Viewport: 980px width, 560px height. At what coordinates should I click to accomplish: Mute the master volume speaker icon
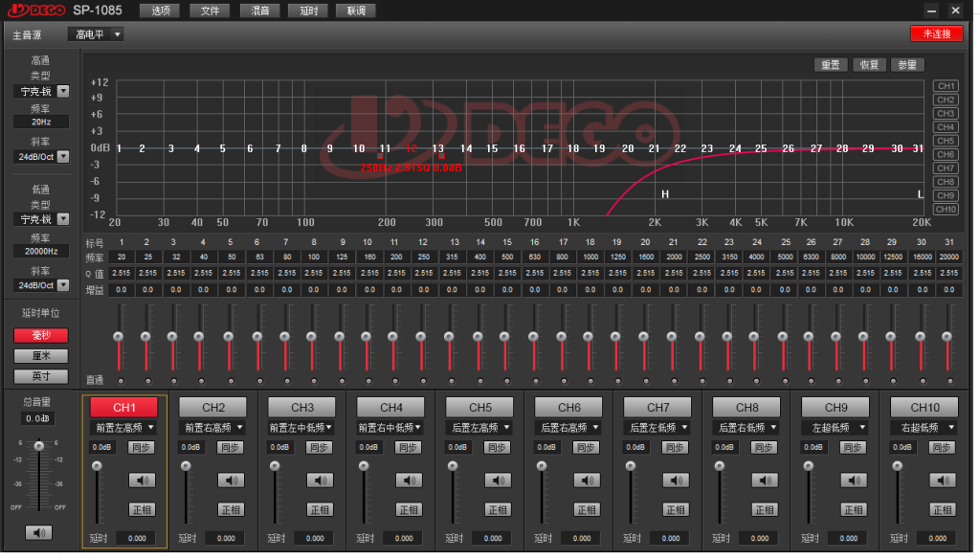pyautogui.click(x=38, y=532)
